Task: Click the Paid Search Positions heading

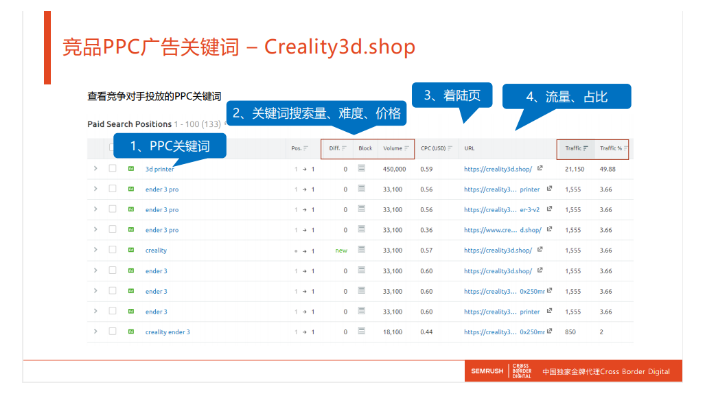Action: point(130,124)
